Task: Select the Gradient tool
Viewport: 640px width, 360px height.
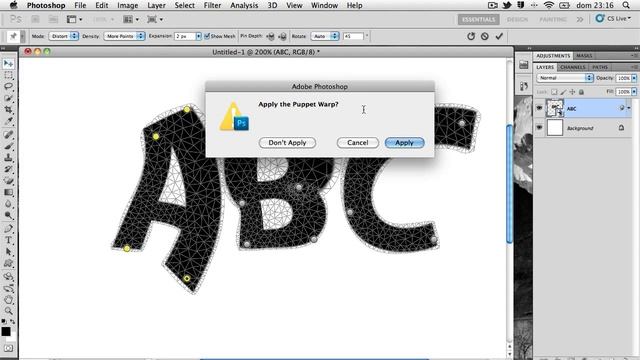Action: (8, 192)
